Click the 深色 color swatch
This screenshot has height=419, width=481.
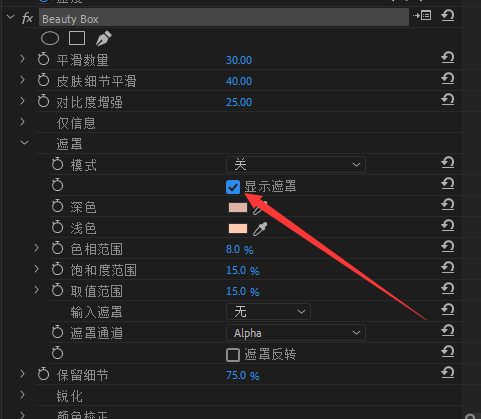(238, 208)
